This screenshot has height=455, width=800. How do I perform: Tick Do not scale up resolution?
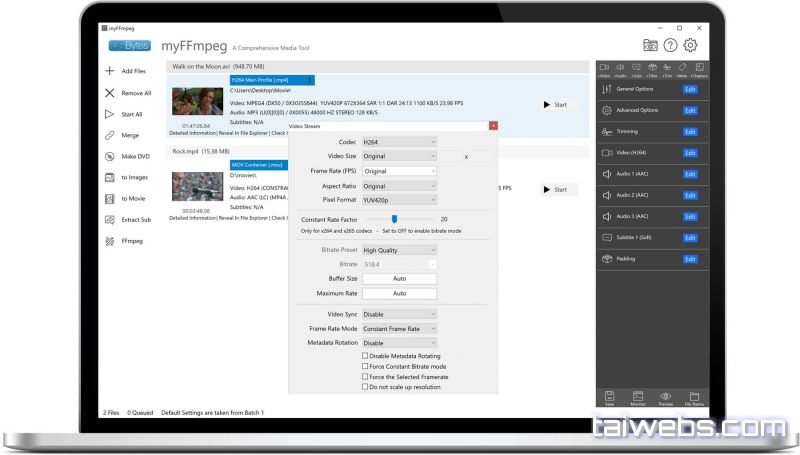click(x=365, y=387)
